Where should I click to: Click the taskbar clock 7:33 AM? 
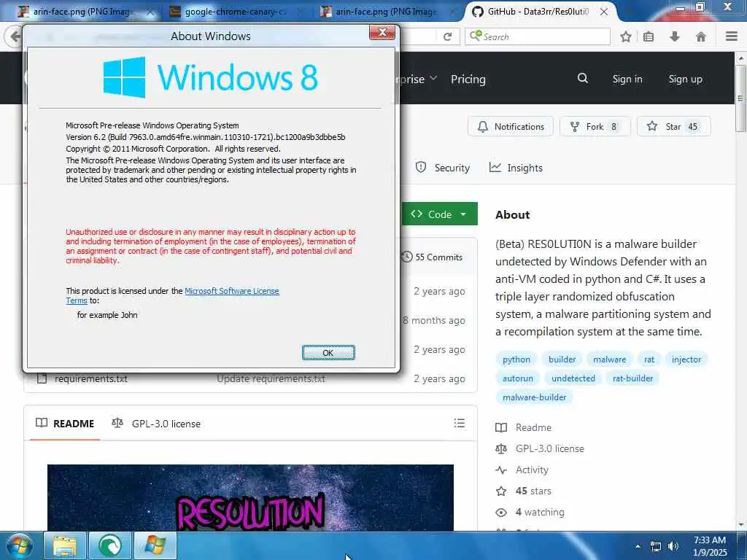pyautogui.click(x=710, y=546)
